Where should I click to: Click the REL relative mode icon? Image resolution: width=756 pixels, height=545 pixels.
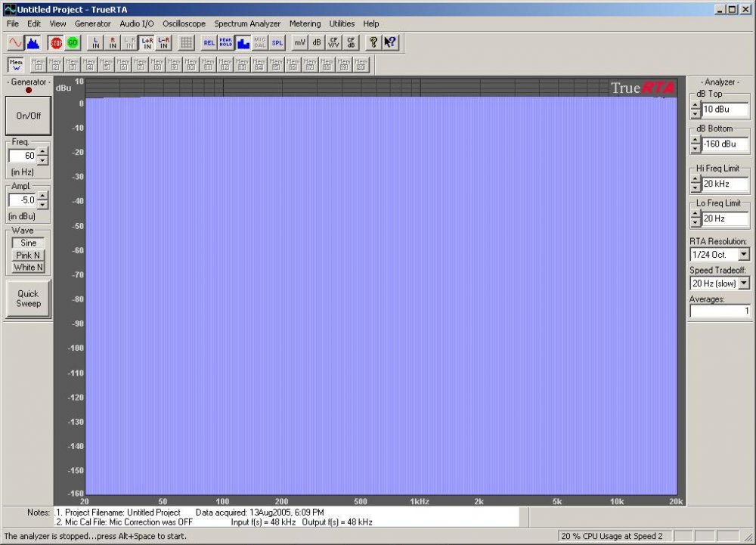209,43
